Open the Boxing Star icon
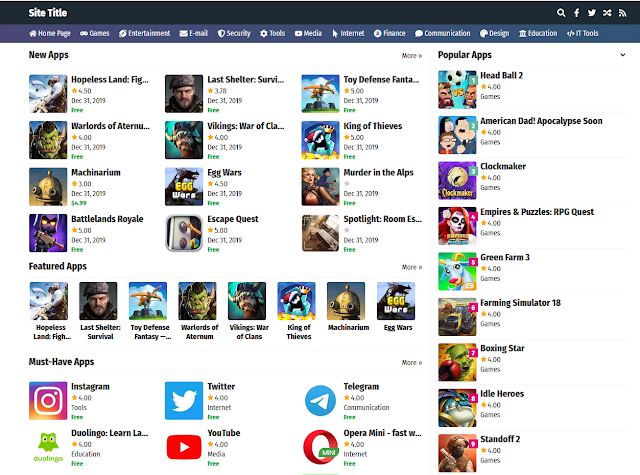This screenshot has width=640, height=475. (457, 362)
